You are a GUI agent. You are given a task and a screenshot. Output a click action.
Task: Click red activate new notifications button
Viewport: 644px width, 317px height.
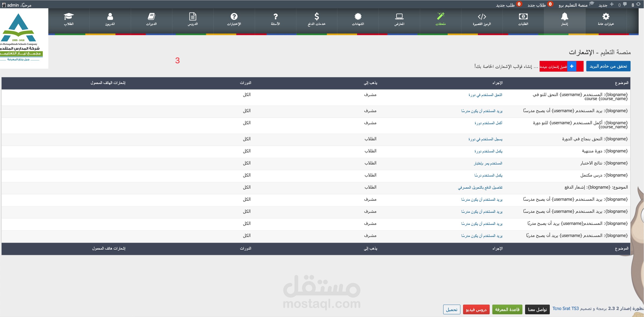554,67
